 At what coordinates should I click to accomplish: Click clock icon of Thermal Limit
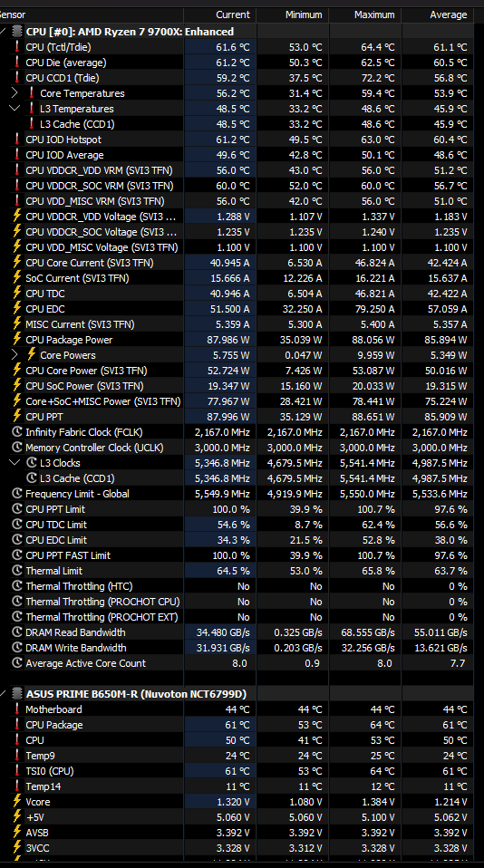(17, 571)
